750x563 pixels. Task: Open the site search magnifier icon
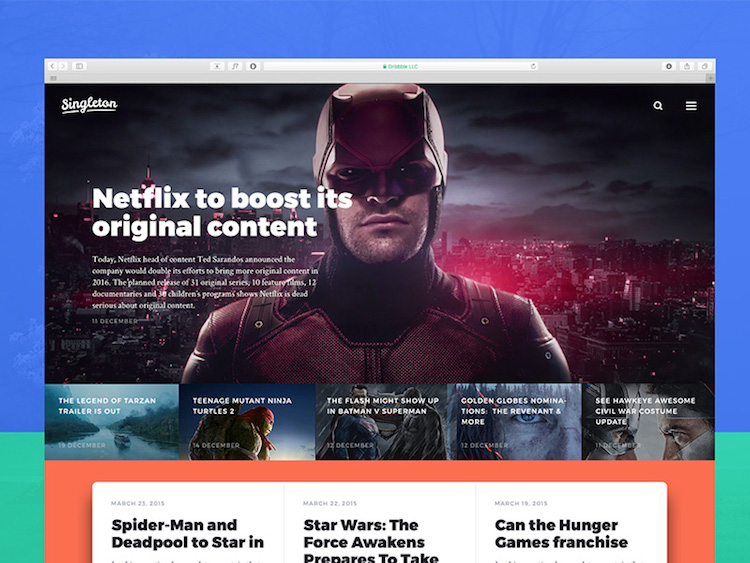pyautogui.click(x=658, y=106)
